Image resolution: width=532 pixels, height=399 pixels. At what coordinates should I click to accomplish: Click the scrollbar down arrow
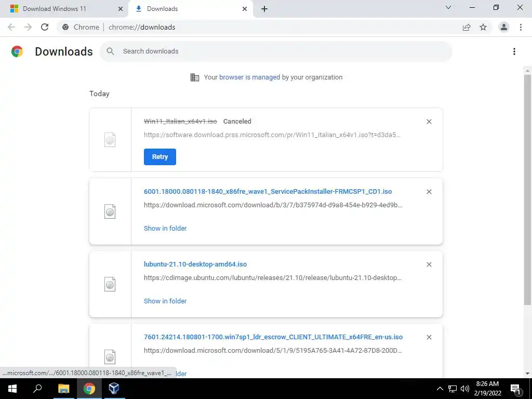click(x=527, y=374)
